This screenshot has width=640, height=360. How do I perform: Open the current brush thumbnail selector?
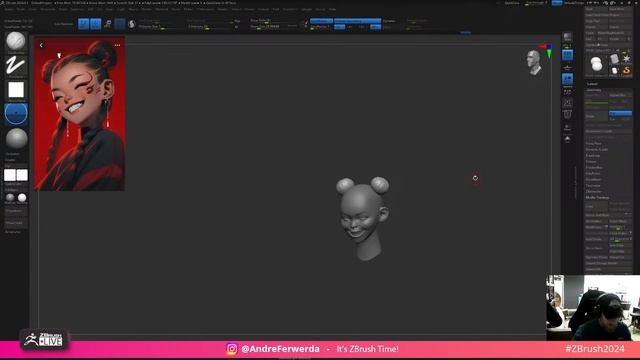[x=16, y=42]
